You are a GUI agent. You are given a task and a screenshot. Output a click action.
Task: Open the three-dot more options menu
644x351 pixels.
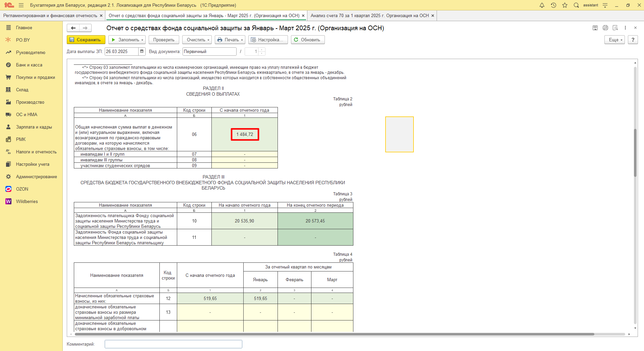point(625,28)
